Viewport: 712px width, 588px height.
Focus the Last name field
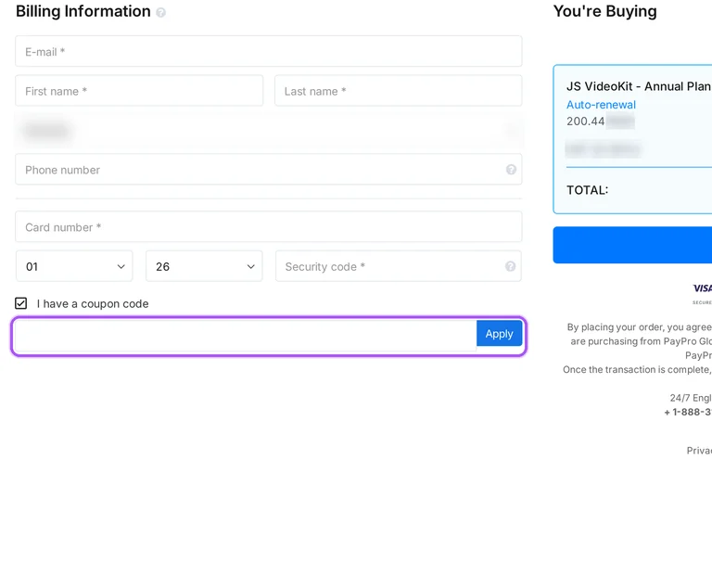click(399, 91)
